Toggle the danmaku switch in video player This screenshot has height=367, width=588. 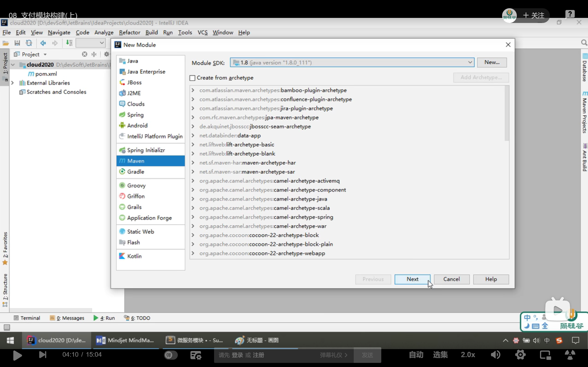tap(171, 355)
